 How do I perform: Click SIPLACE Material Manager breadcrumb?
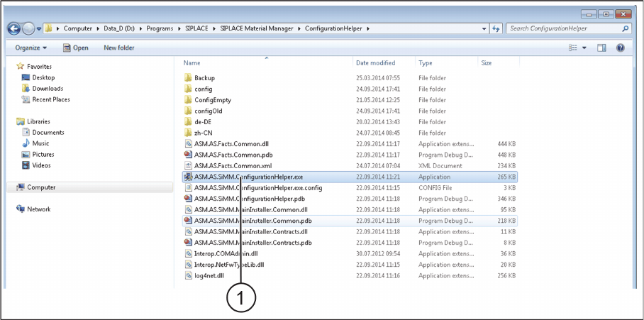click(257, 29)
